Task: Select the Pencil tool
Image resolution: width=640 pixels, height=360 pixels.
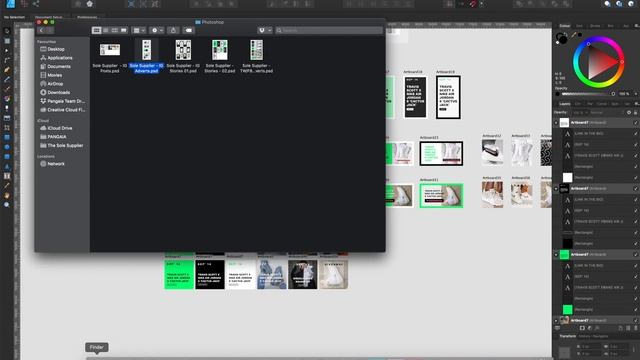Action: [x=7, y=79]
